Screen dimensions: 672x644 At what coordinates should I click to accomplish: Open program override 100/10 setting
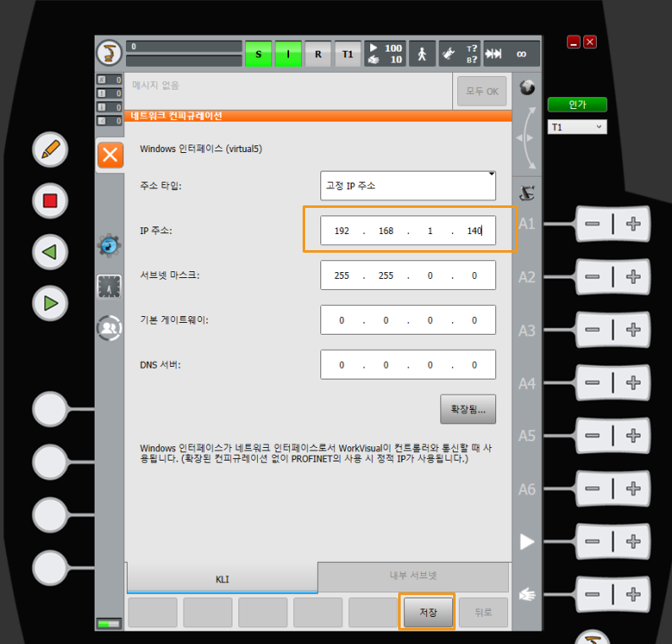tap(385, 54)
